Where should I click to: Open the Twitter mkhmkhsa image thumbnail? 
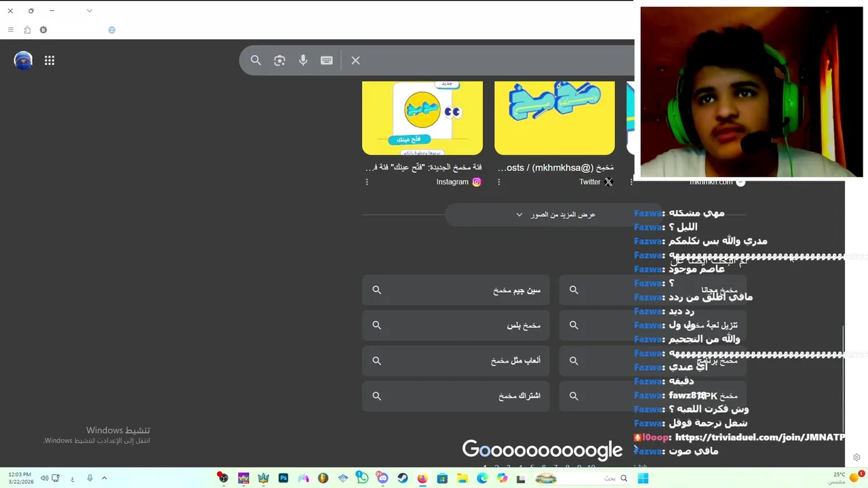tap(555, 118)
